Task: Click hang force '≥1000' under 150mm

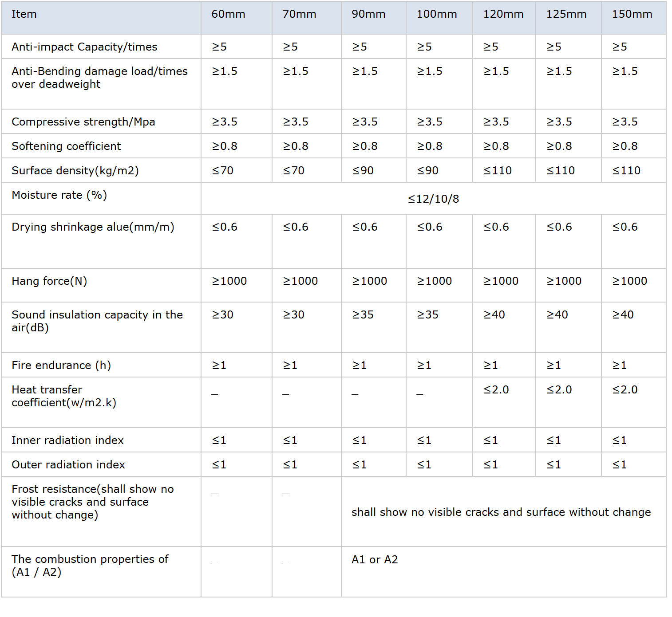Action: pyautogui.click(x=629, y=281)
